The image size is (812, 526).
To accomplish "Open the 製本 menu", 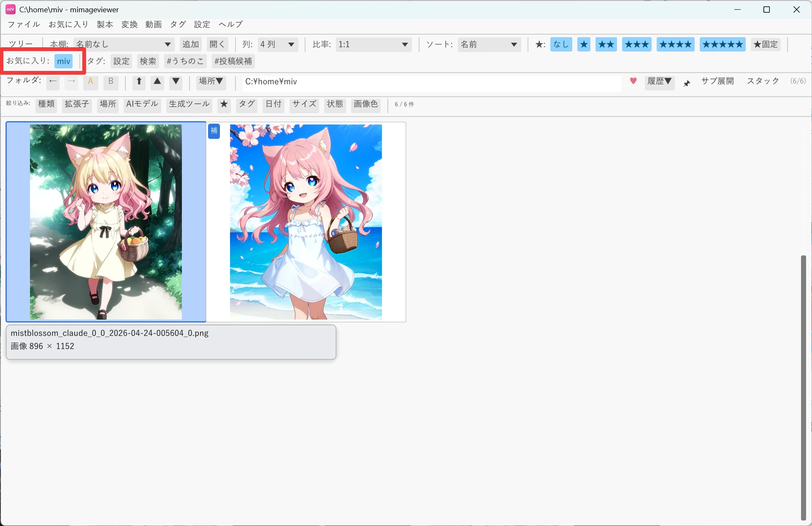I will [105, 25].
